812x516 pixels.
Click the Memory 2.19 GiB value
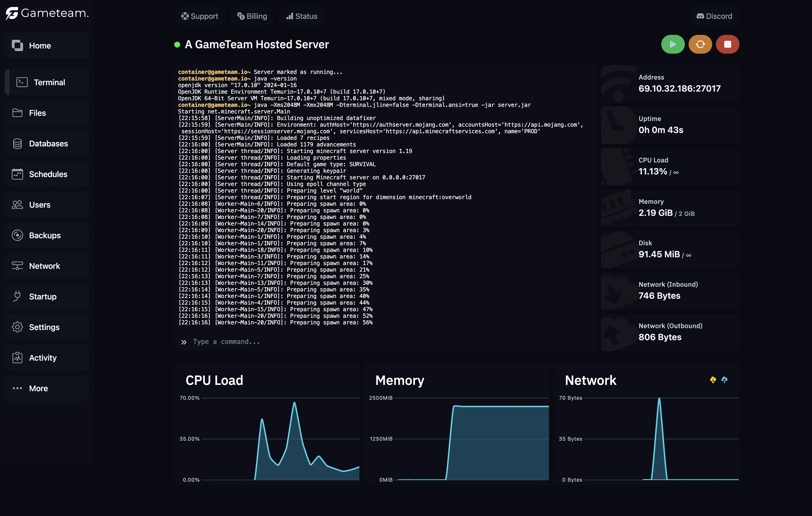[x=656, y=213]
